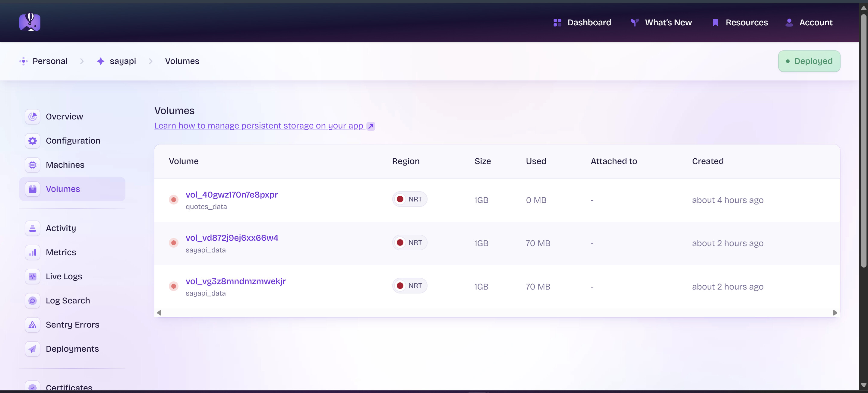The width and height of the screenshot is (868, 393).
Task: Open Log Search from sidebar
Action: [x=72, y=301]
